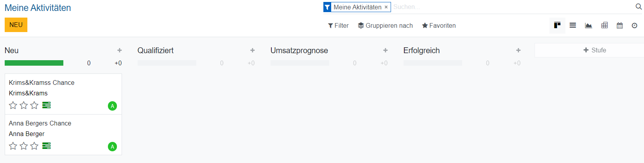644x163 pixels.
Task: Set first priority star on Krims&Kramss Chance
Action: [x=13, y=105]
